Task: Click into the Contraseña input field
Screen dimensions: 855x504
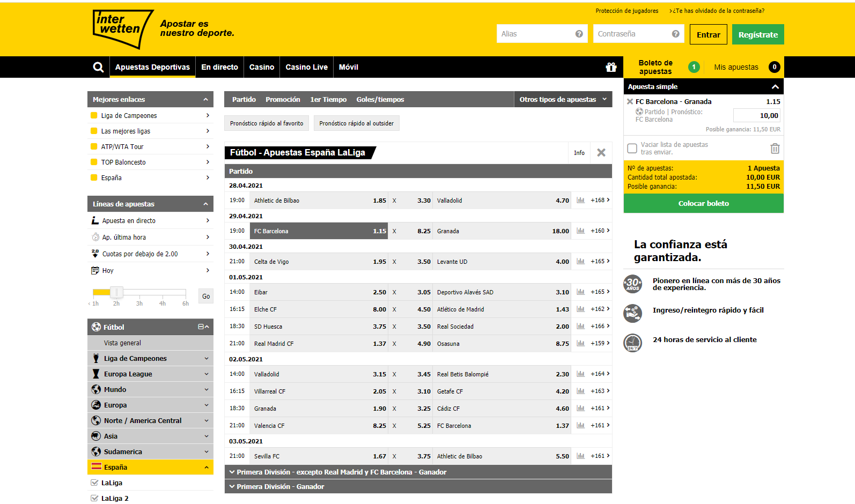Action: click(x=638, y=34)
